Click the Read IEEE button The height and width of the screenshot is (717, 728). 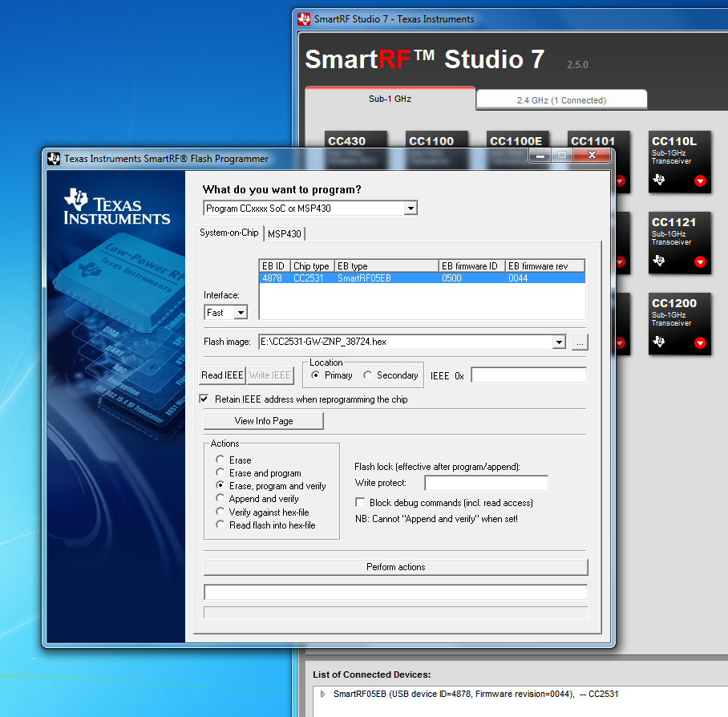222,375
